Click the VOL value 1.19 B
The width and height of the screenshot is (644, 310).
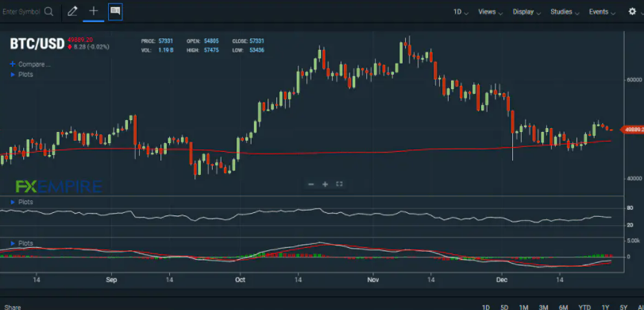point(165,50)
